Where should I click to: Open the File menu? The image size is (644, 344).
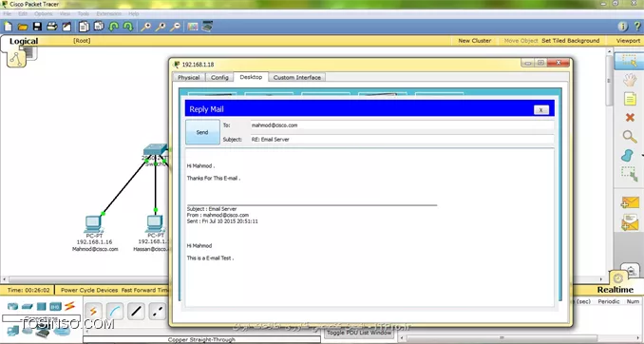(7, 13)
